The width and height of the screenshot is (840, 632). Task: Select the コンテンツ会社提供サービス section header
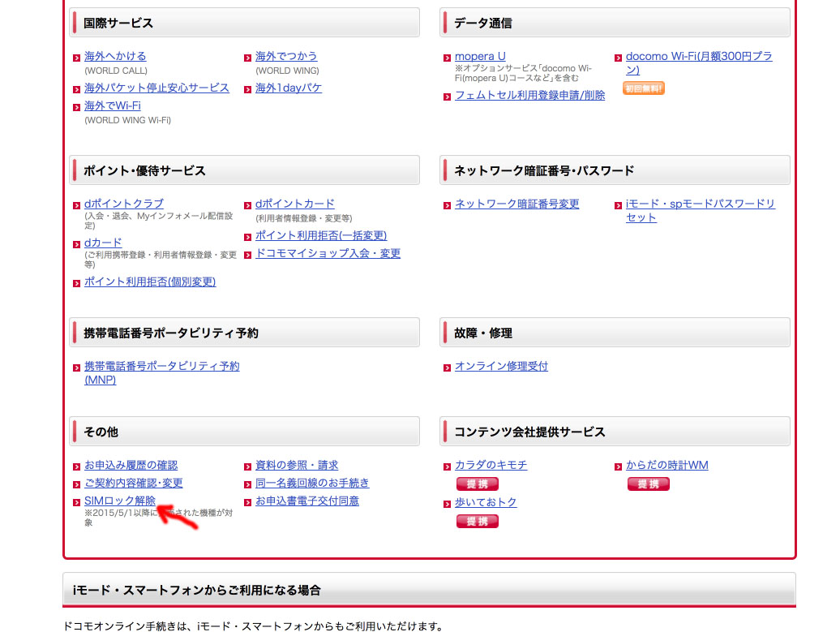615,432
